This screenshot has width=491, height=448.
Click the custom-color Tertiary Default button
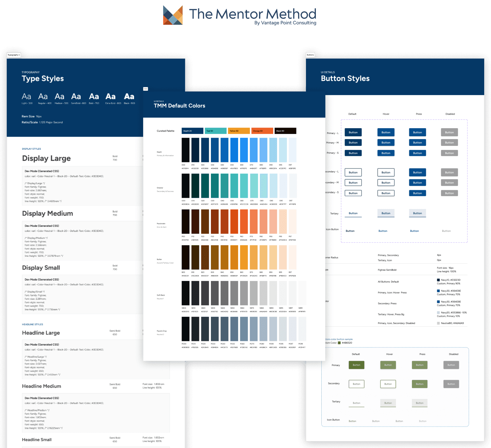click(x=356, y=403)
